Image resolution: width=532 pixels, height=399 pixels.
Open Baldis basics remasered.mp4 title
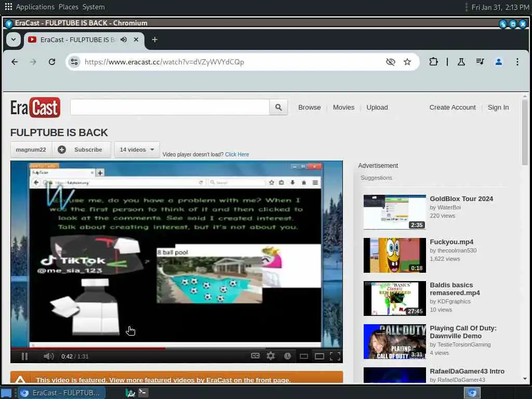pyautogui.click(x=455, y=289)
